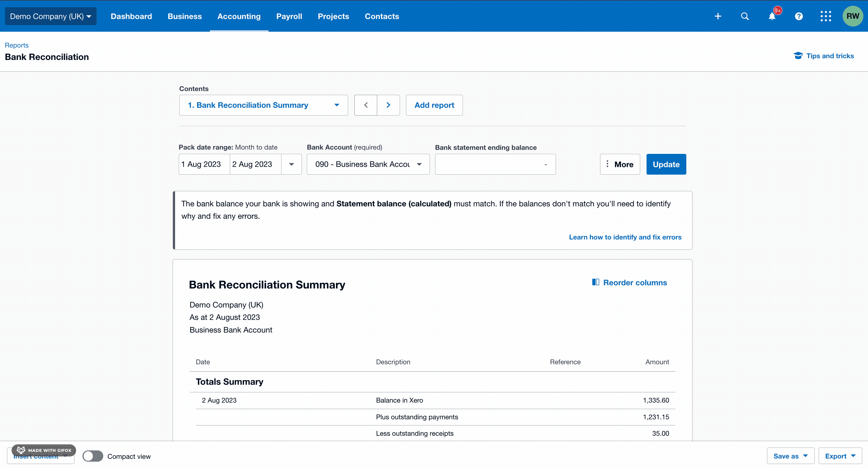Expand the Bank Reconciliation Summary contents dropdown
The width and height of the screenshot is (868, 468).
(263, 105)
